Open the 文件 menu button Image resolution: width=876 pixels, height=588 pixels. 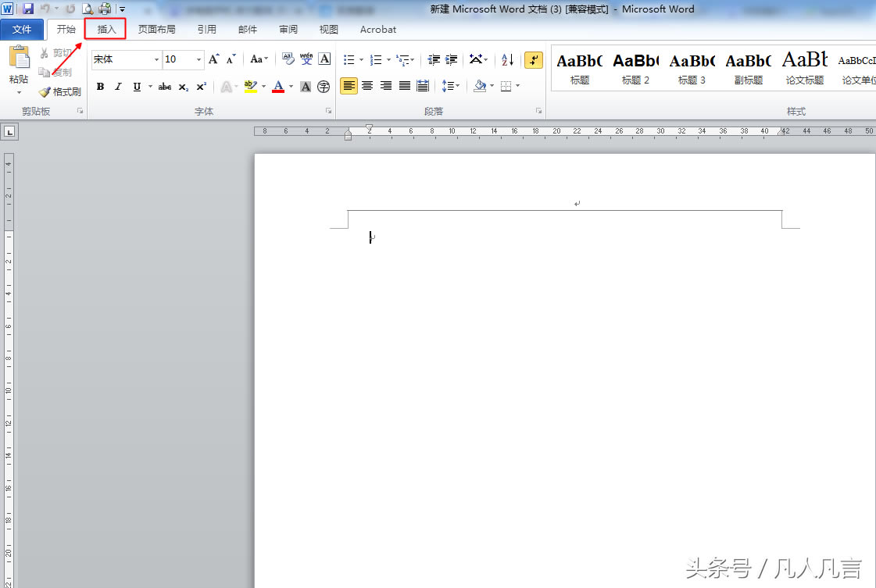point(23,30)
